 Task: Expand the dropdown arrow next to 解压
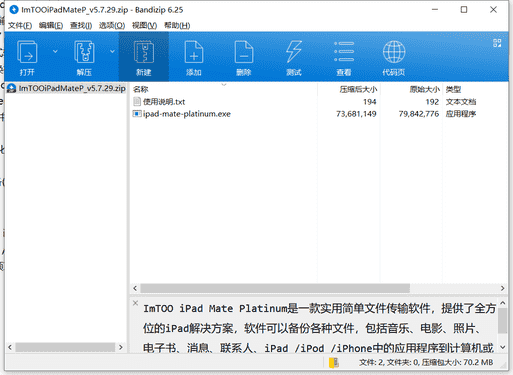112,51
